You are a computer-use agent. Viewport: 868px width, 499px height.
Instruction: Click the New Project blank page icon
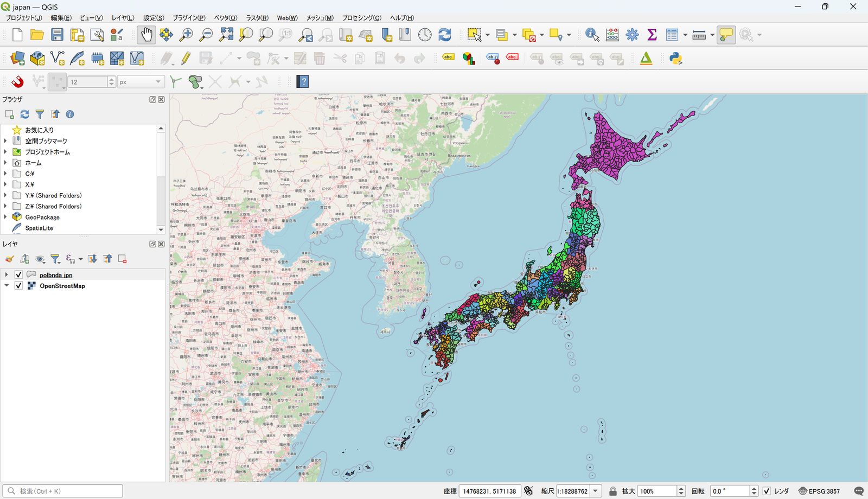click(x=17, y=35)
